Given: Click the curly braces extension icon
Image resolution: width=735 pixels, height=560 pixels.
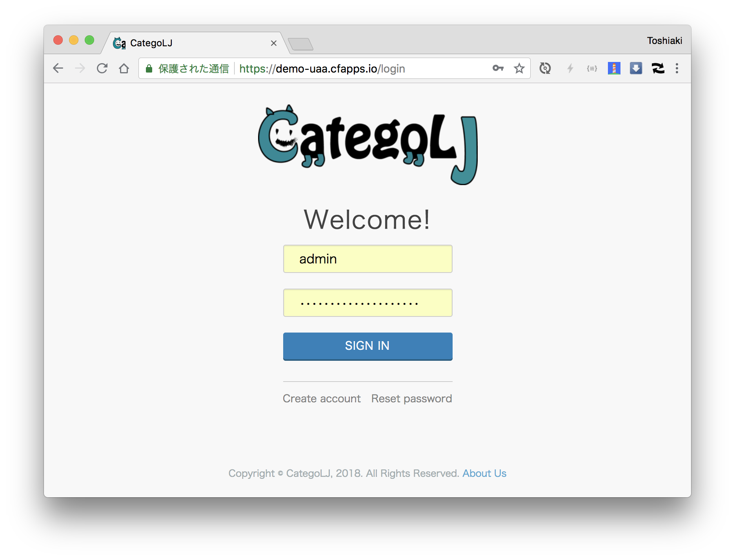Looking at the screenshot, I should coord(592,69).
